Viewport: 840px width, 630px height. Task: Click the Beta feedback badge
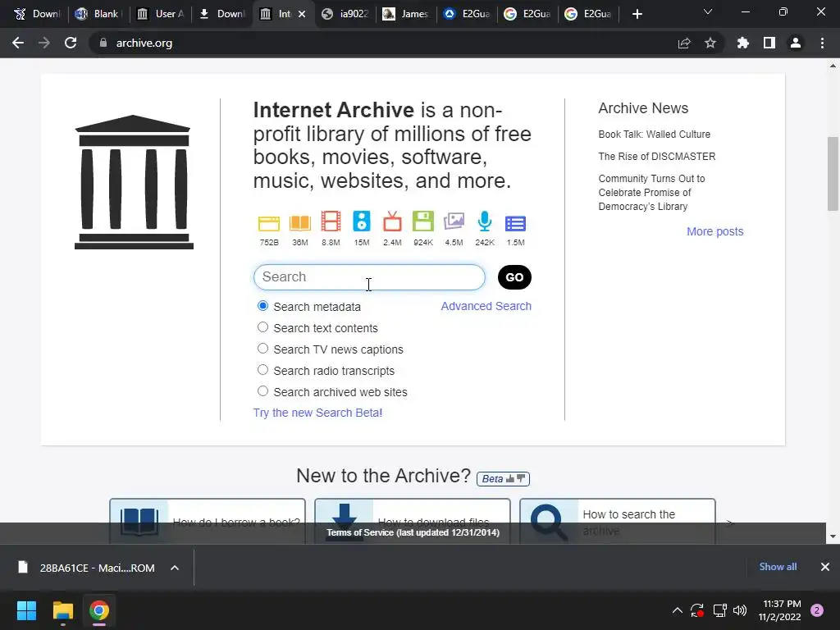(x=503, y=478)
